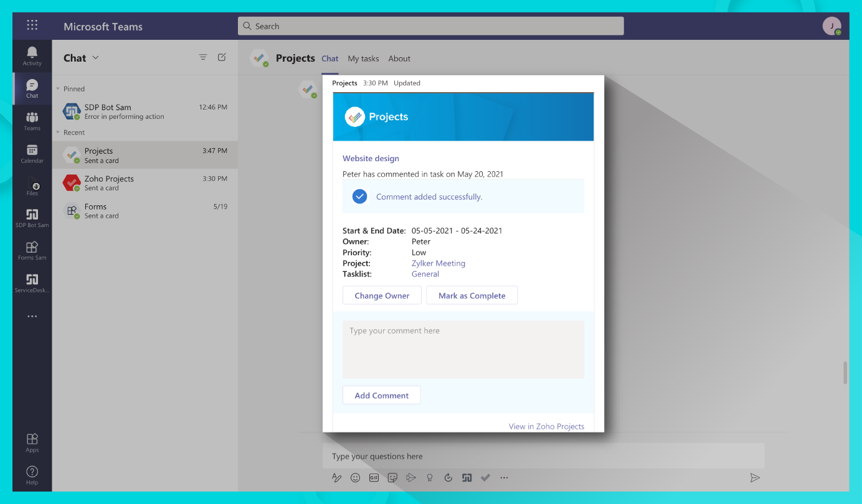
Task: Go to Teams in the left rail
Action: [x=32, y=121]
